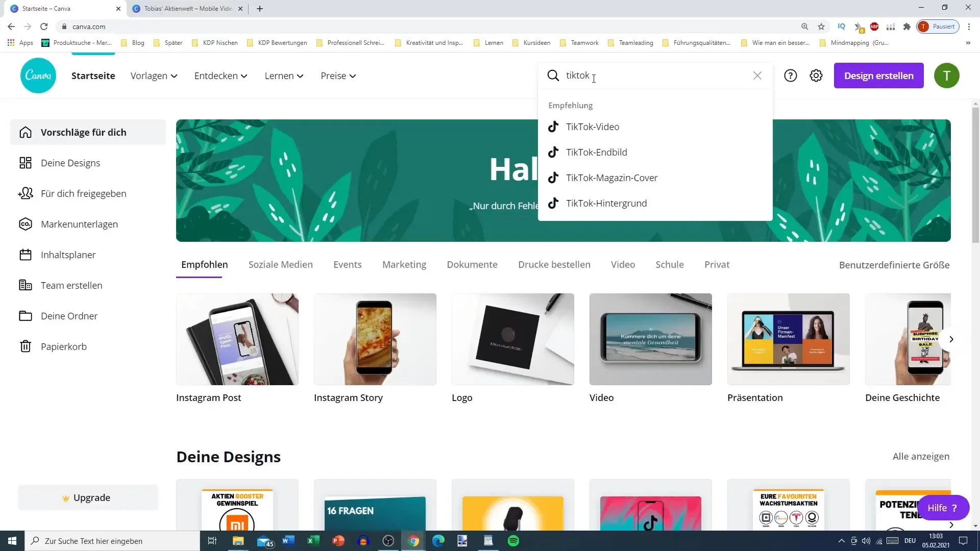Open the Deine Geschichte template thumbnail
The image size is (980, 551).
click(908, 339)
